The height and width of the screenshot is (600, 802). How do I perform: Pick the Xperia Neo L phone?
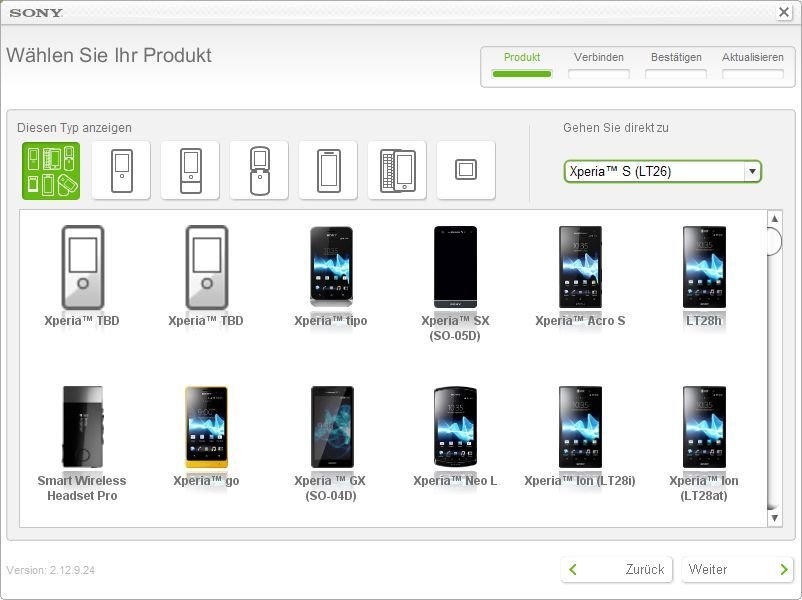455,436
